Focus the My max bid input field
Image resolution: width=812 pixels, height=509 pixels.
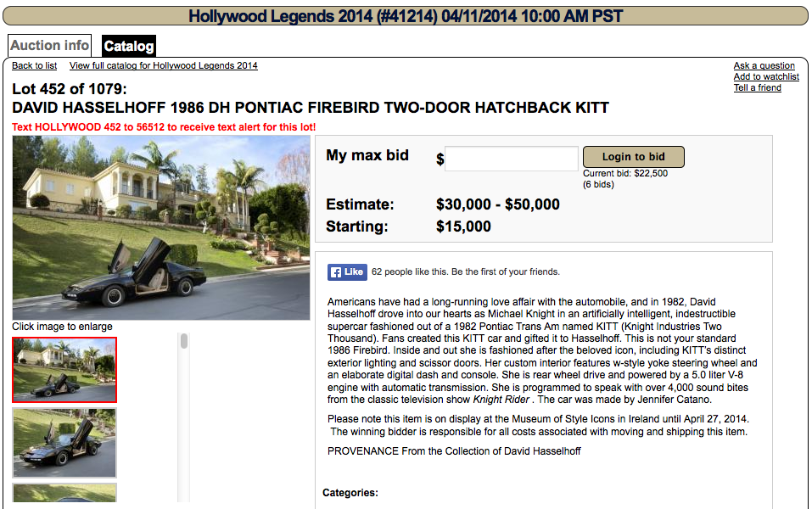pyautogui.click(x=512, y=159)
